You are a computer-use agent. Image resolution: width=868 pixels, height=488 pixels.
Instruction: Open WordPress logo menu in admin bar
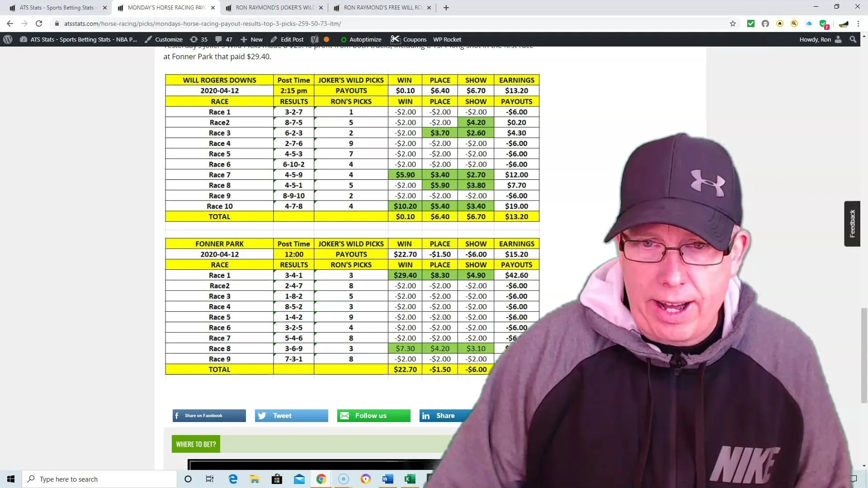(x=8, y=39)
